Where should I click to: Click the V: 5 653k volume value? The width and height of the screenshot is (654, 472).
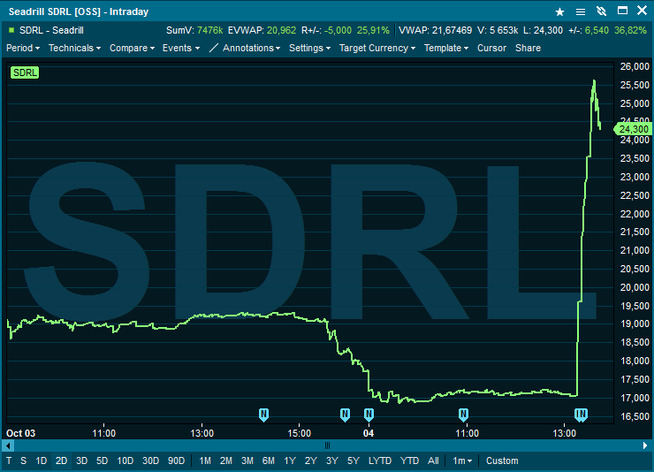pyautogui.click(x=498, y=30)
